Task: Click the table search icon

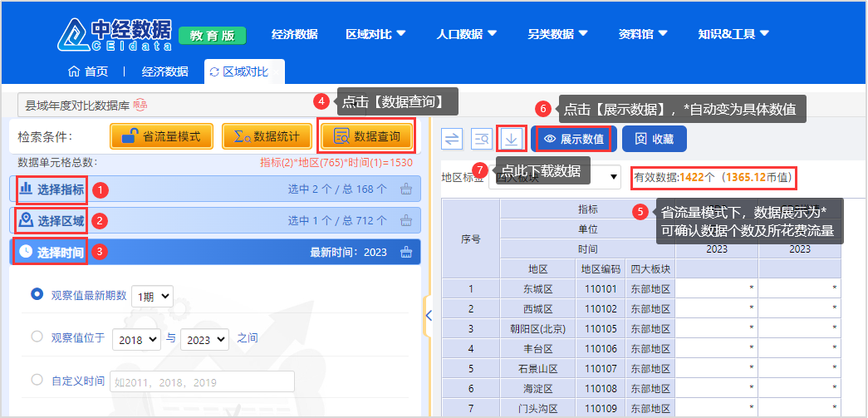Action: point(482,139)
